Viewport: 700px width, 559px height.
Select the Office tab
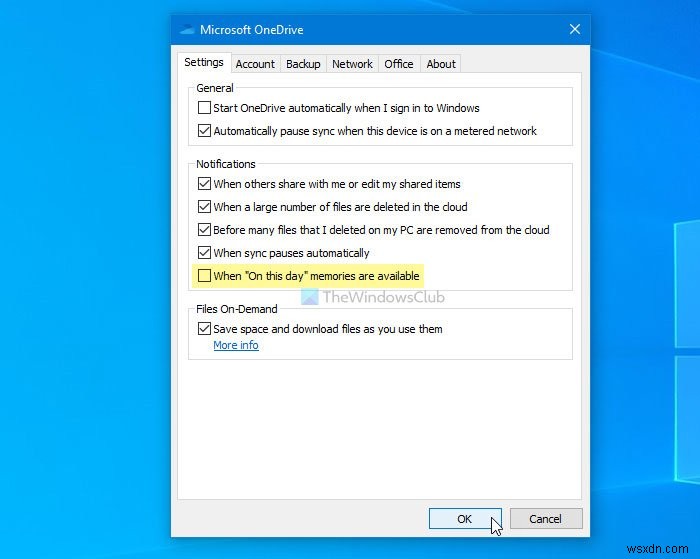click(399, 64)
